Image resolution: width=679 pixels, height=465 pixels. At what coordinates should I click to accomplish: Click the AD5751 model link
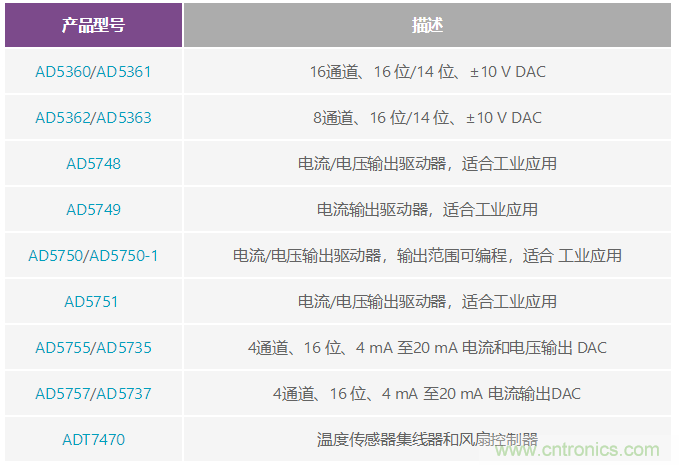tap(93, 302)
